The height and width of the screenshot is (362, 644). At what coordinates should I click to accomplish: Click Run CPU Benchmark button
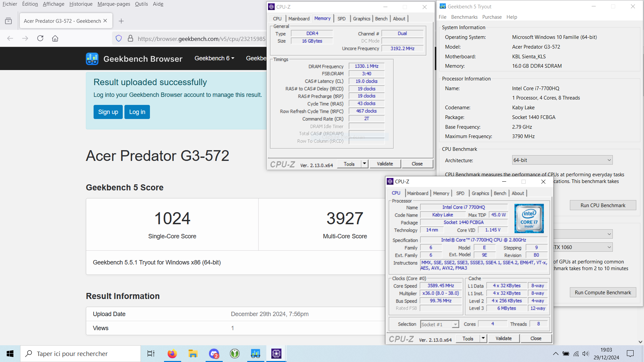click(x=603, y=205)
